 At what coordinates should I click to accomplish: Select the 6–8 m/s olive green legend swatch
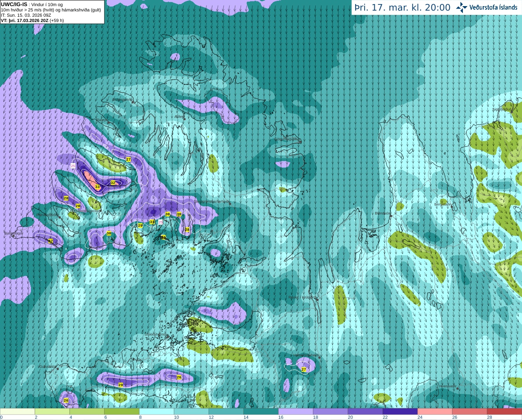pyautogui.click(x=122, y=411)
